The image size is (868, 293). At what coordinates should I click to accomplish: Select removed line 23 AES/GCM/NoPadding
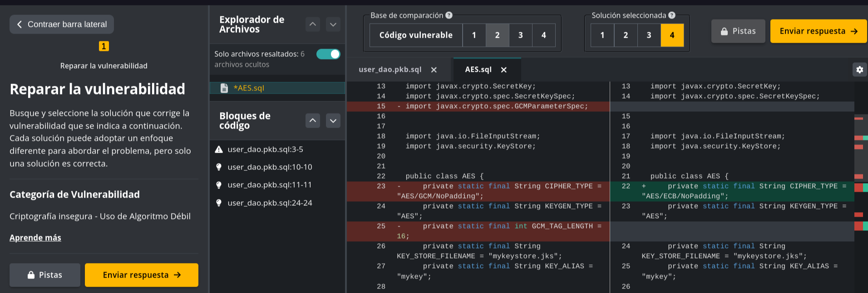[478, 191]
